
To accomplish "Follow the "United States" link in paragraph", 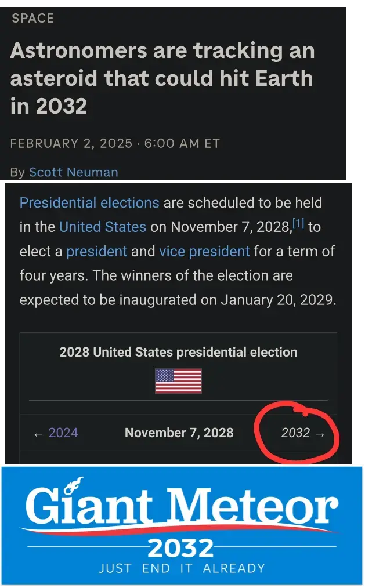I will [103, 227].
